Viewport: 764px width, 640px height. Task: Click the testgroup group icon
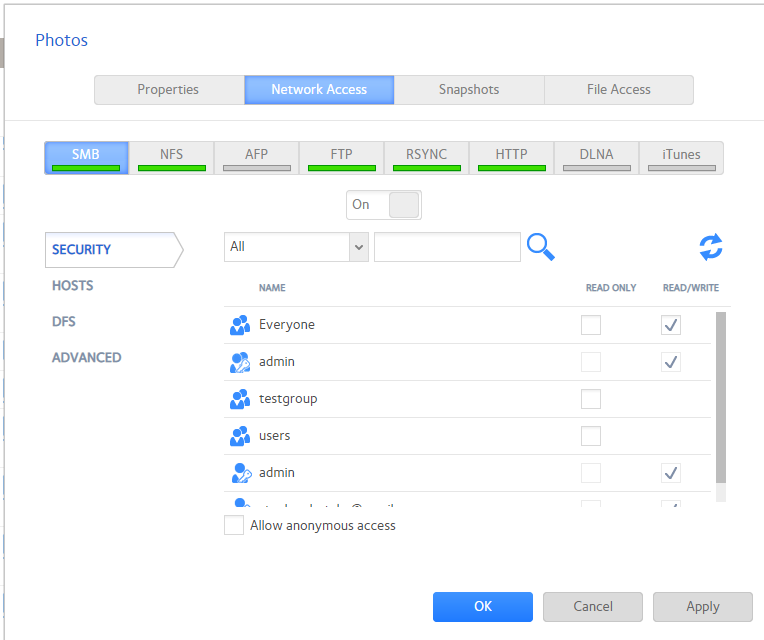pos(240,399)
